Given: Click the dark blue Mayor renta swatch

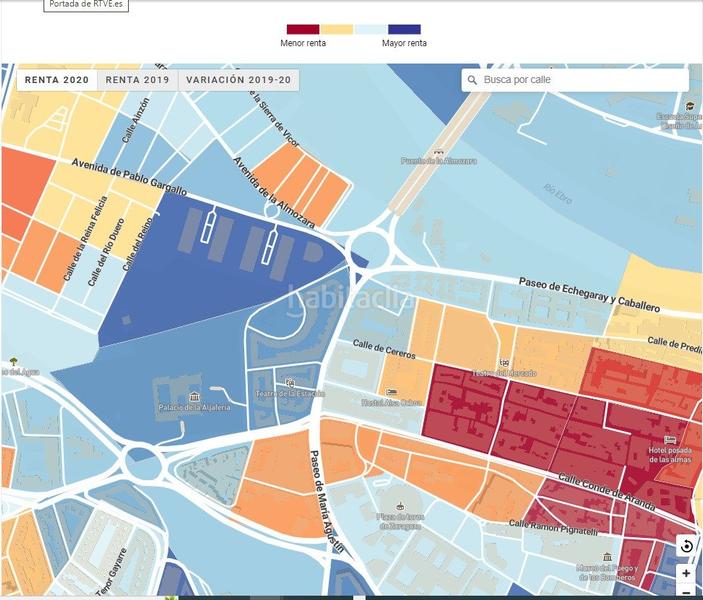Looking at the screenshot, I should click(x=404, y=29).
